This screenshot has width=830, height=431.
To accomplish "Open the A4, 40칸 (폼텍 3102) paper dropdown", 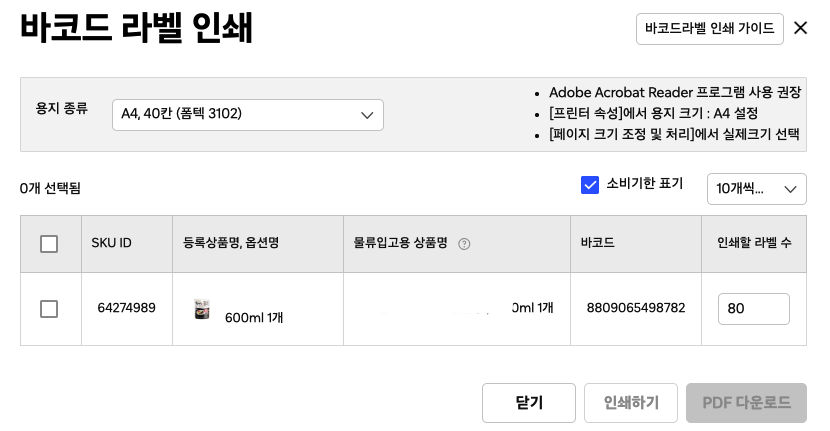I will [x=247, y=115].
